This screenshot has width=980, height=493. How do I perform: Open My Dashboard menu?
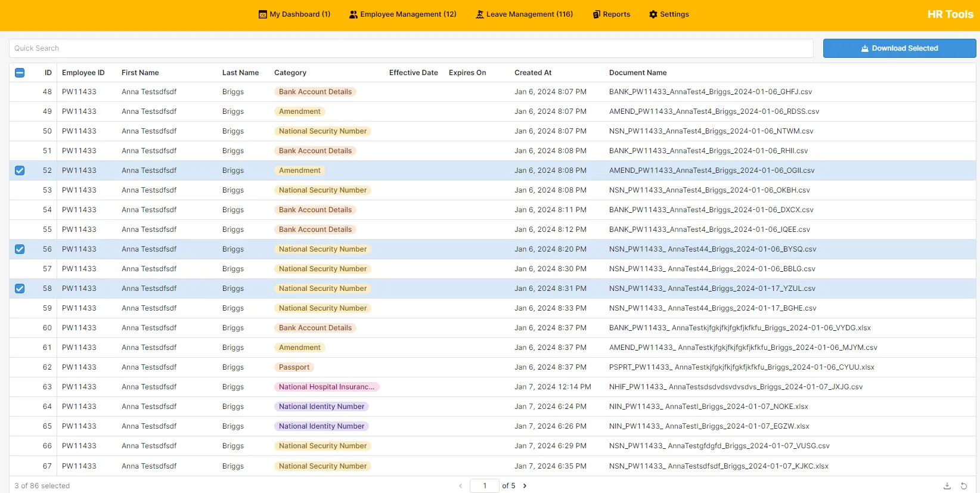[x=294, y=14]
